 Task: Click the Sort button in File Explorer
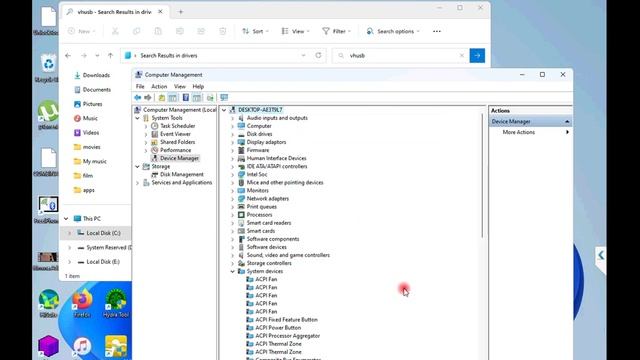[256, 31]
